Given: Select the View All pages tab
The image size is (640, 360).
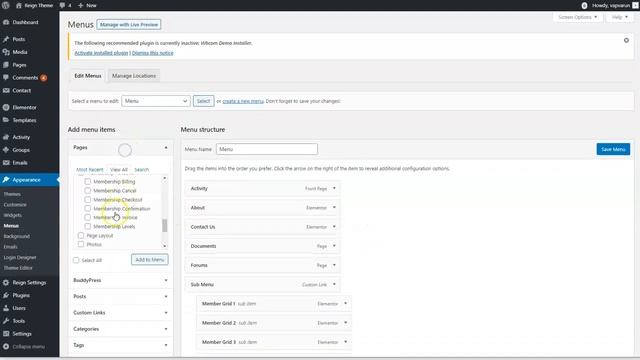Looking at the screenshot, I should (119, 169).
